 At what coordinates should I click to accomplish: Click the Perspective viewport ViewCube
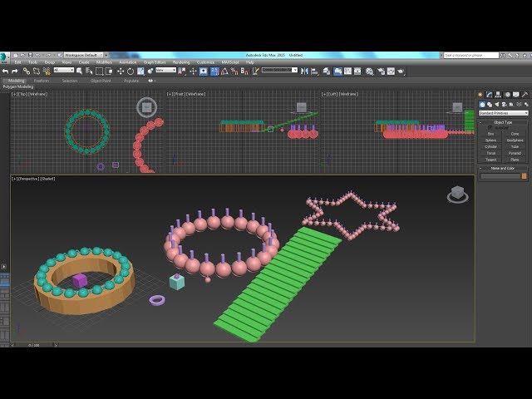458,194
